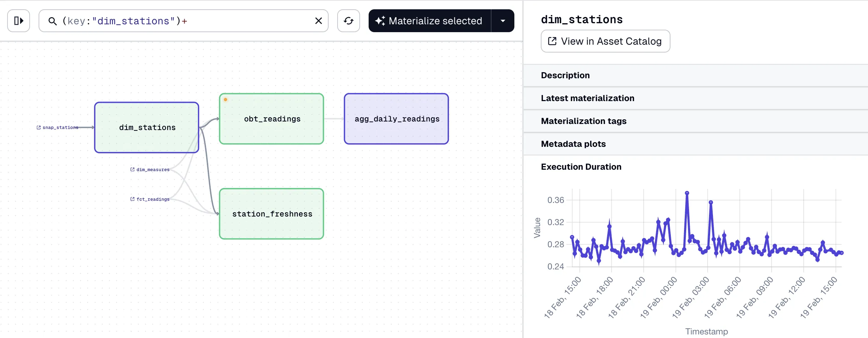Open the Materialize options dropdown arrow
Viewport: 868px width, 338px height.
click(x=503, y=21)
